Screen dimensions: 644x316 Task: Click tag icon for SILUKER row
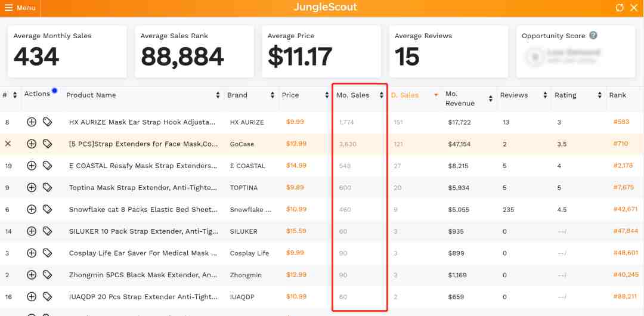[x=48, y=231]
